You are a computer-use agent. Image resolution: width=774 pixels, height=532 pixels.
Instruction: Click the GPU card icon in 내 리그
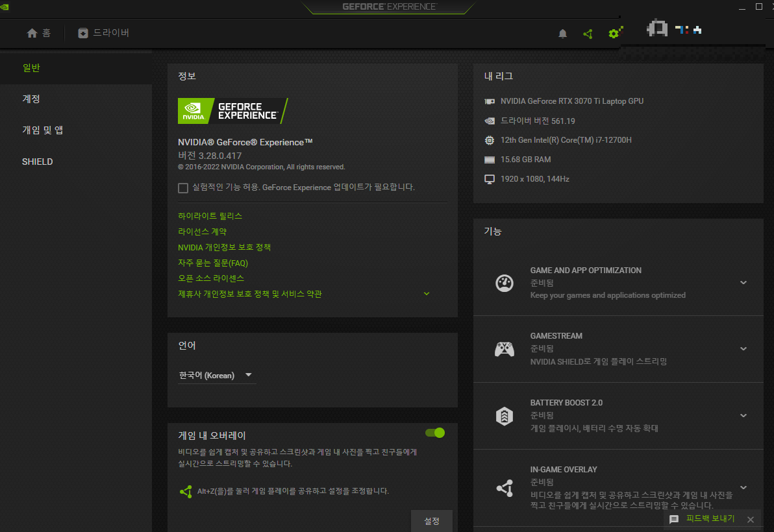point(489,101)
